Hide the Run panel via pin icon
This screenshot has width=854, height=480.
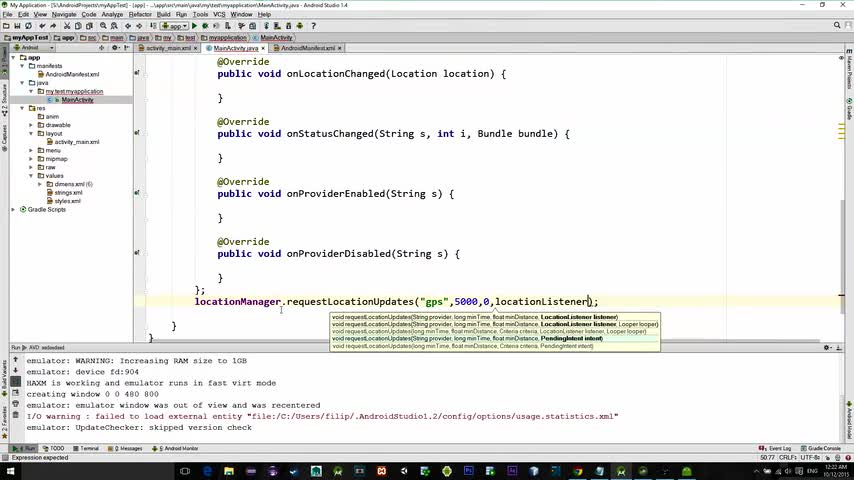pyautogui.click(x=839, y=348)
